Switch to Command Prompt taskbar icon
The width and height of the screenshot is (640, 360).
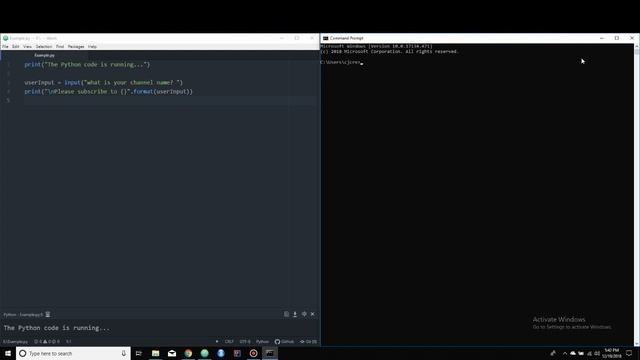(270, 353)
